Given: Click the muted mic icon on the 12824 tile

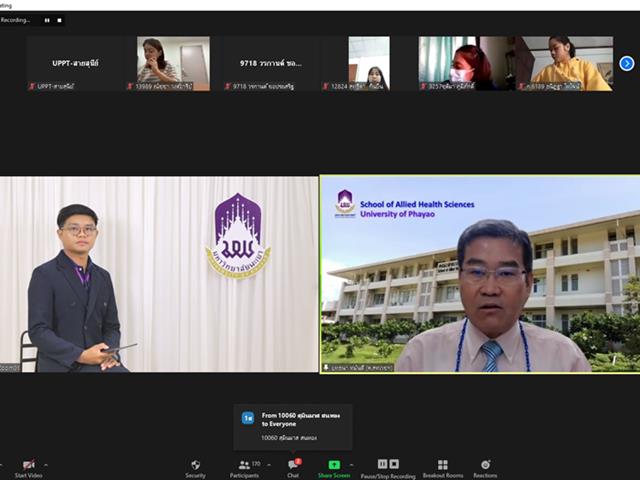Looking at the screenshot, I should (x=326, y=86).
